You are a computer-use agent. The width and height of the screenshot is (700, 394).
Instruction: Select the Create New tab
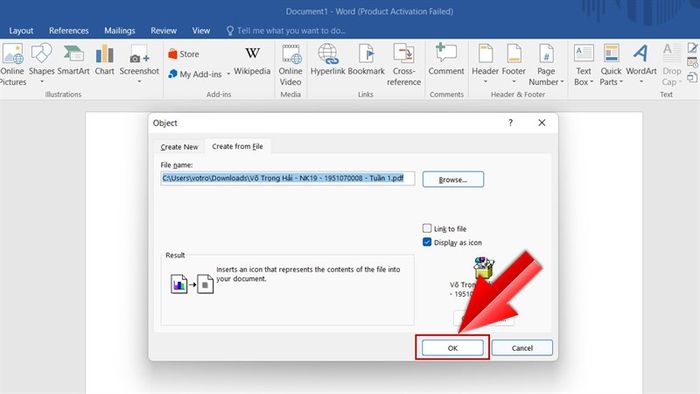[x=179, y=147]
